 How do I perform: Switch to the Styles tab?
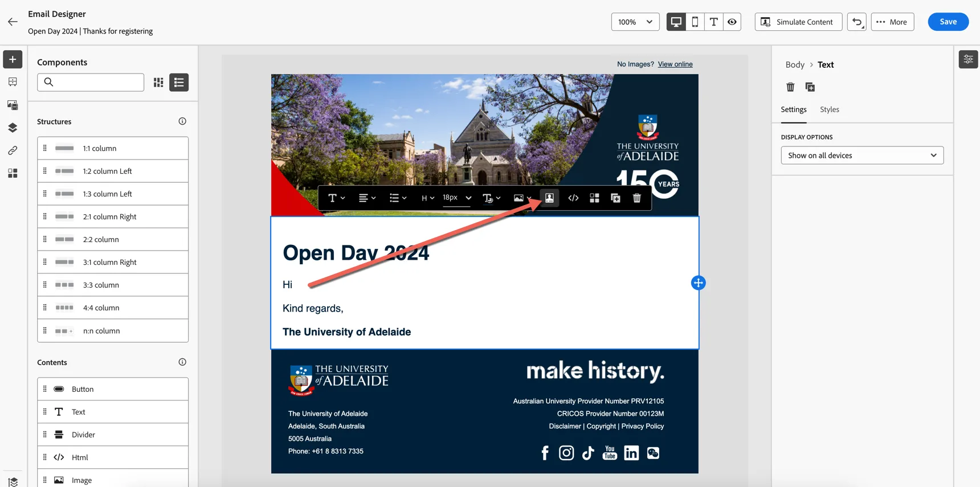tap(829, 109)
